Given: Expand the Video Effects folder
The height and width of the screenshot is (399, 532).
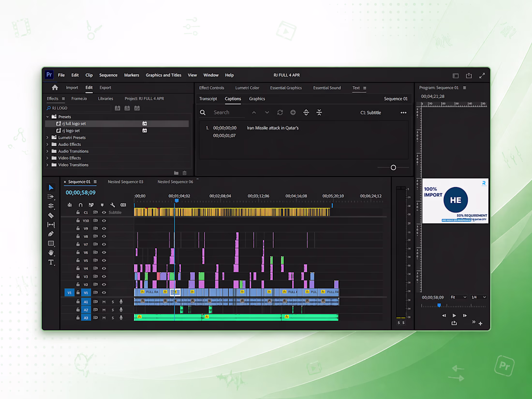Looking at the screenshot, I should [x=47, y=158].
